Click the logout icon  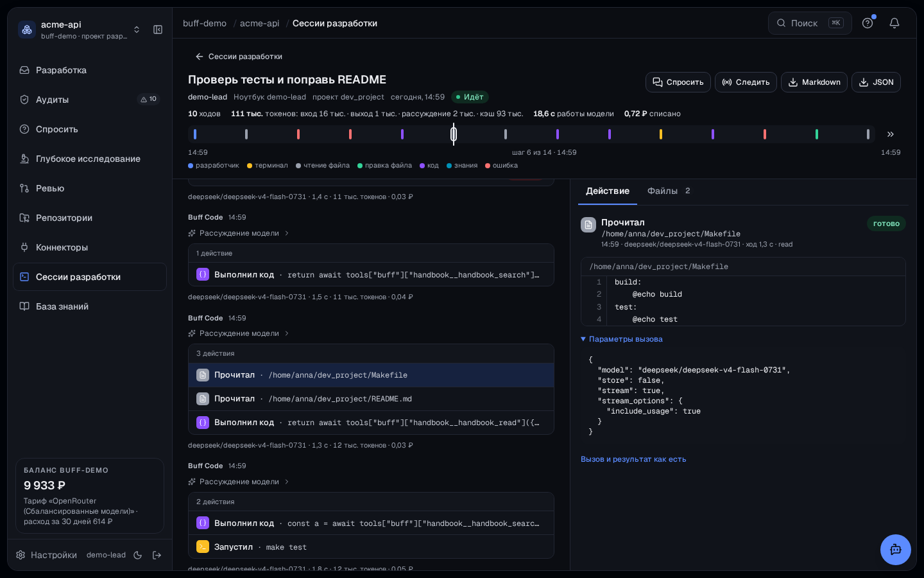point(157,555)
